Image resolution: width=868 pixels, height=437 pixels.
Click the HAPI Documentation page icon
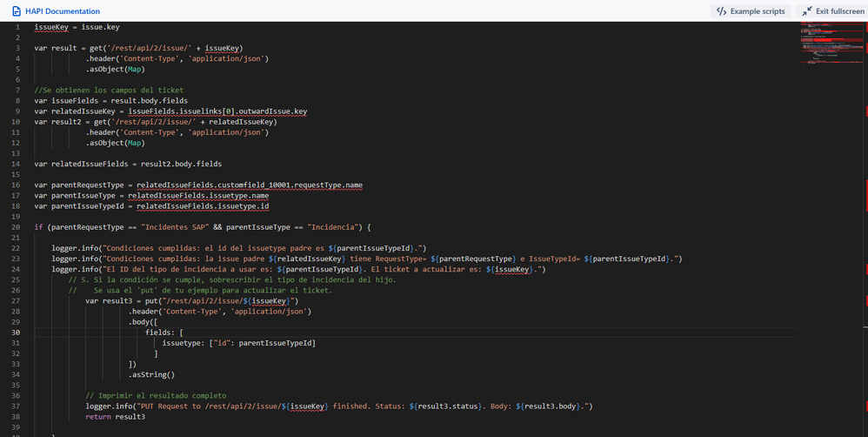tap(16, 11)
